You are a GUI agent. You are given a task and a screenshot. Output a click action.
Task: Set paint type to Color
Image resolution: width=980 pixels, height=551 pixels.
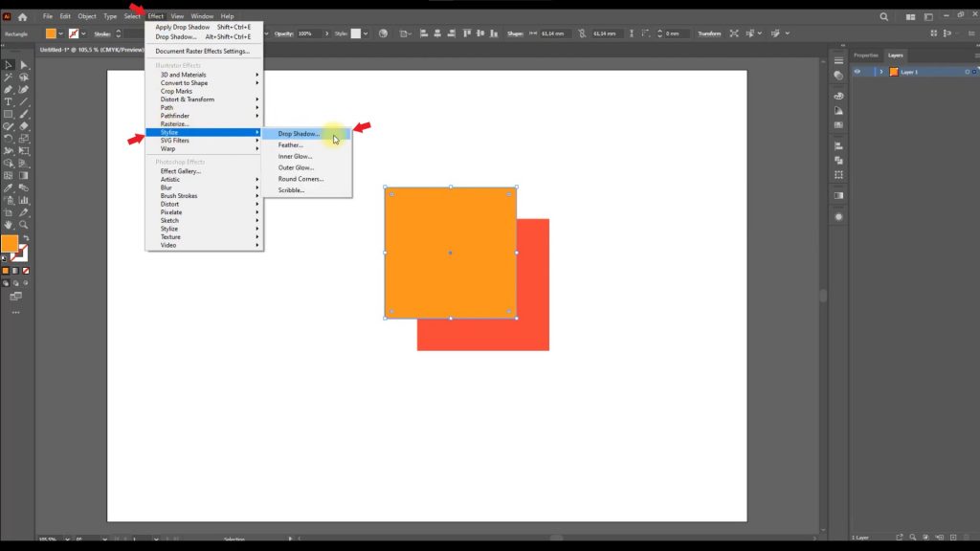click(6, 271)
